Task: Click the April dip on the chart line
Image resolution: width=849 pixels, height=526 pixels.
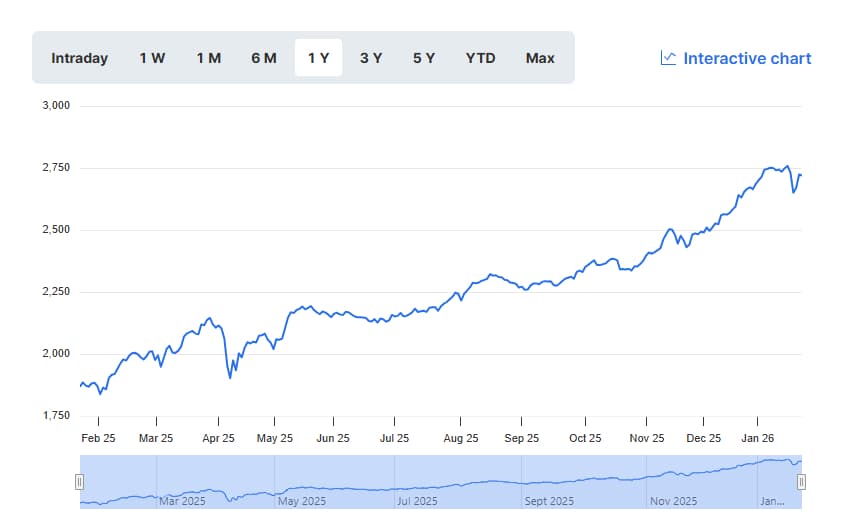Action: pos(230,377)
